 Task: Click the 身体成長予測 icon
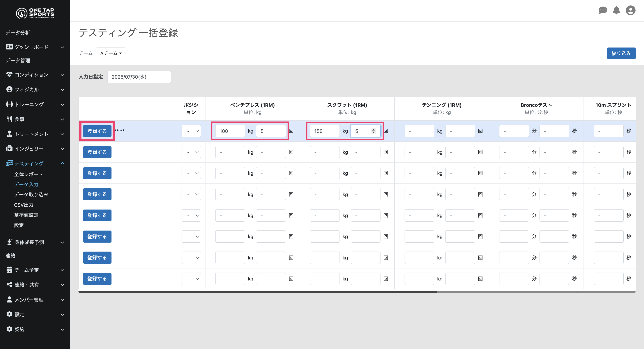(9, 242)
